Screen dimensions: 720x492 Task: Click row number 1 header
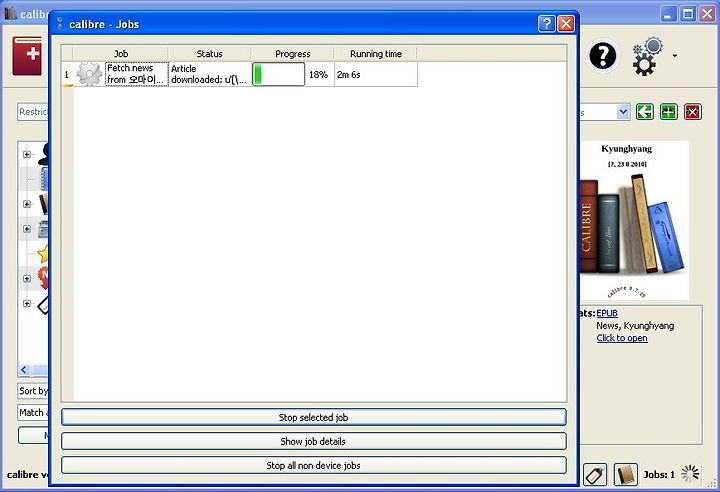(67, 74)
